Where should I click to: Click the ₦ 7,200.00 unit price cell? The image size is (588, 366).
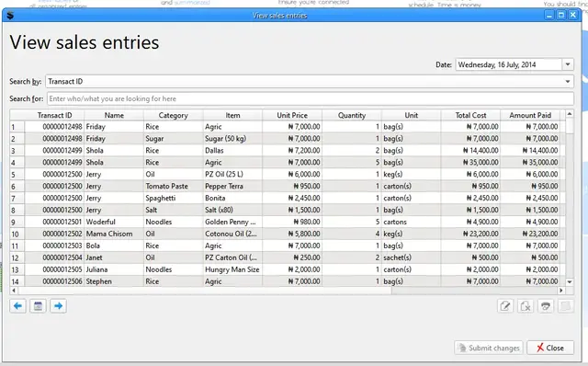coord(292,151)
